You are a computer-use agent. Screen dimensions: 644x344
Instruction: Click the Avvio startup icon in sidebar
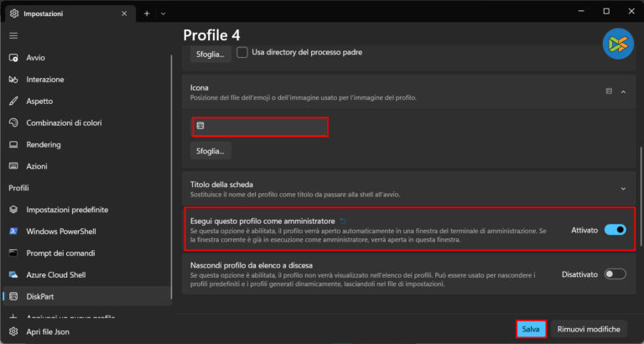[x=13, y=58]
